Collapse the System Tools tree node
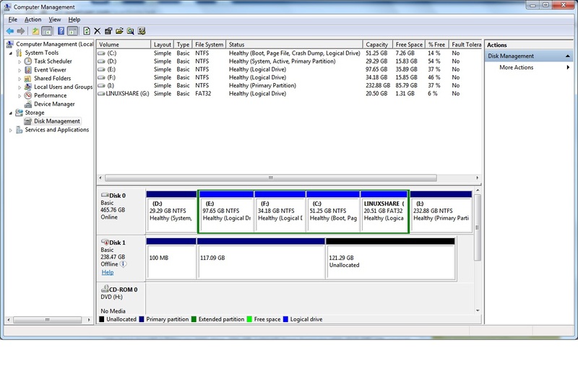Screen dimensions: 578x392 pos(11,53)
